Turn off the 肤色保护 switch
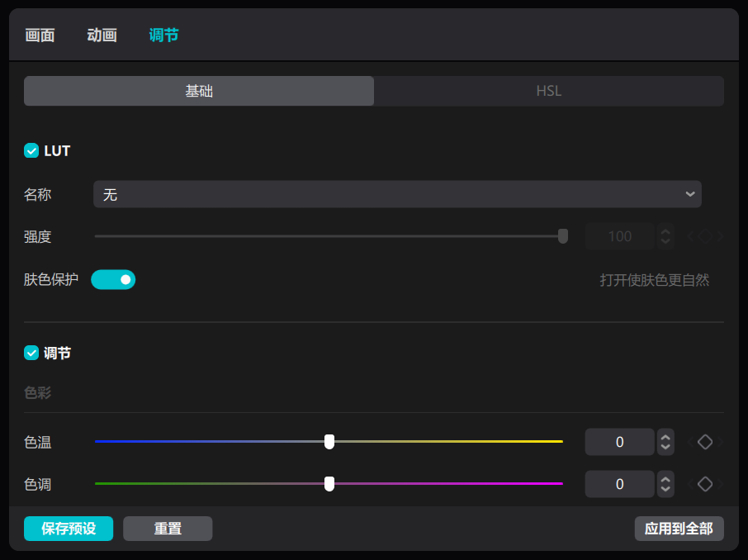The width and height of the screenshot is (748, 560). tap(113, 280)
